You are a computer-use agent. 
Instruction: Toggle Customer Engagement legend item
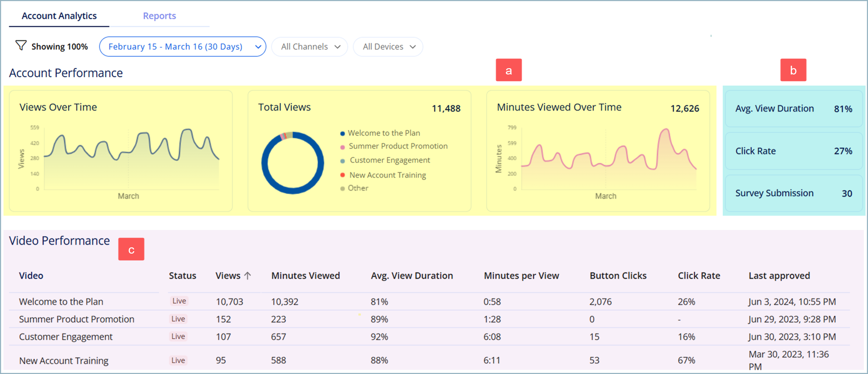pyautogui.click(x=389, y=160)
